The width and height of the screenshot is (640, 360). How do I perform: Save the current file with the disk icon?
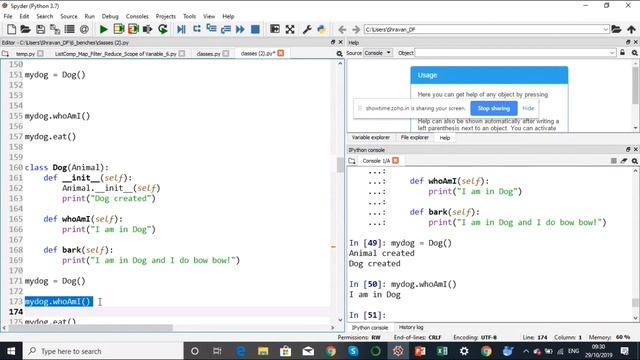click(40, 29)
